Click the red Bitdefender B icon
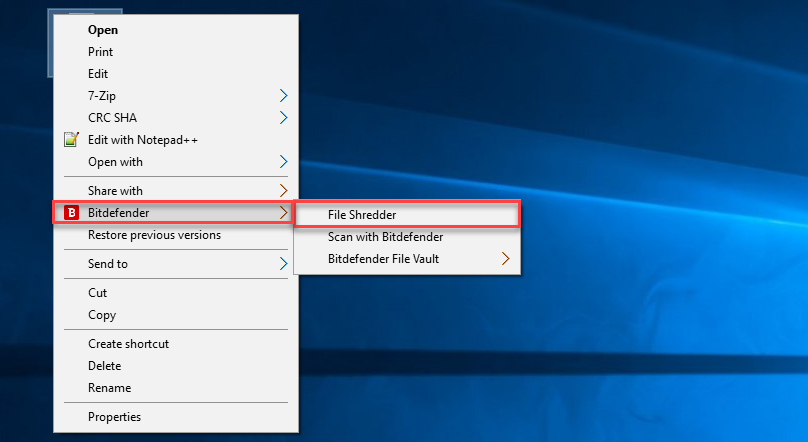Screen dimensions: 808x442 71,212
